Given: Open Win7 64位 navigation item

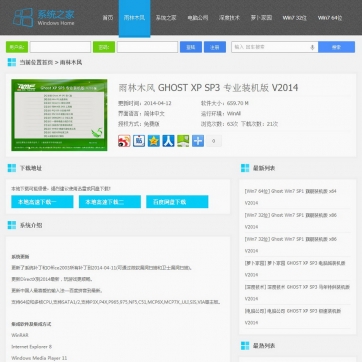Looking at the screenshot, I should [330, 18].
